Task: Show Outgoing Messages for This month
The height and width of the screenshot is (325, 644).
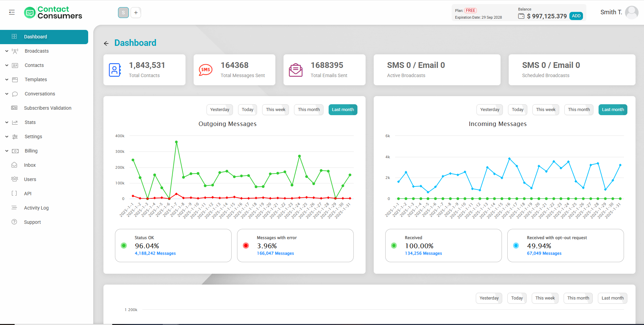Action: pyautogui.click(x=309, y=110)
